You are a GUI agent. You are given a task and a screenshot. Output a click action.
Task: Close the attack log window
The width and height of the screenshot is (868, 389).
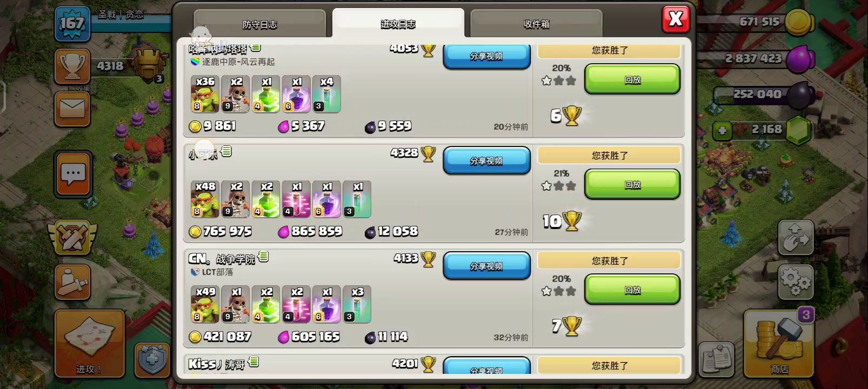(x=676, y=19)
